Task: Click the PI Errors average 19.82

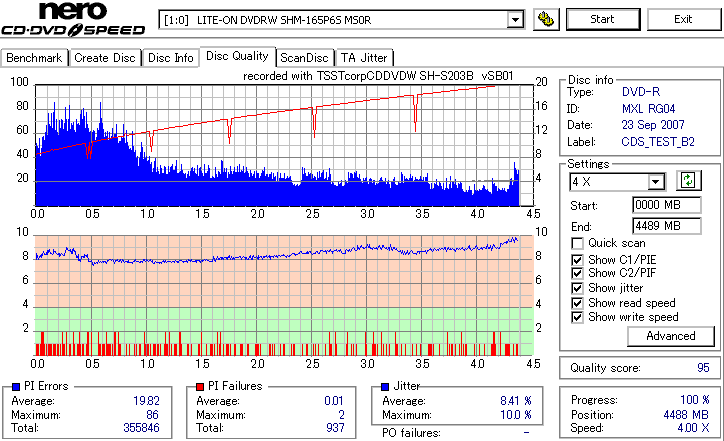Action: [x=146, y=401]
